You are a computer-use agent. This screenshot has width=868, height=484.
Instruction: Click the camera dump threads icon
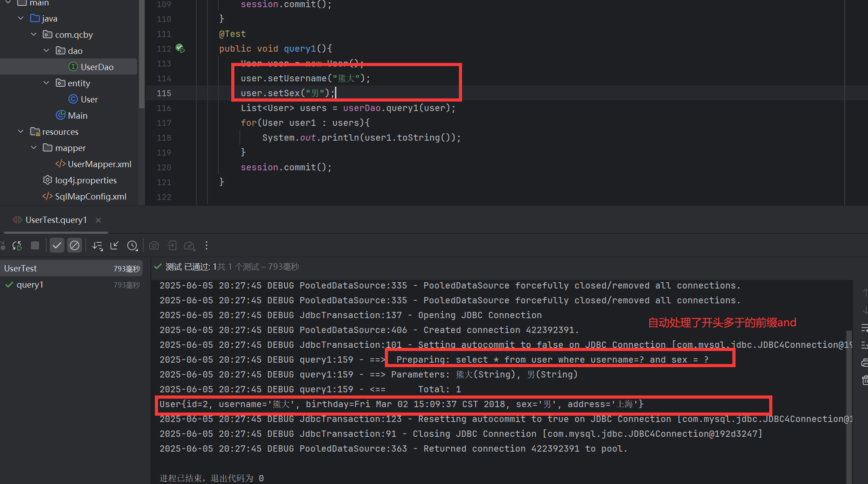pyautogui.click(x=154, y=245)
